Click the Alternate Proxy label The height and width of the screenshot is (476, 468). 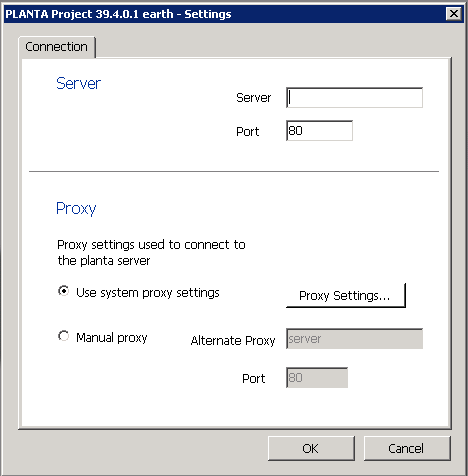click(233, 341)
